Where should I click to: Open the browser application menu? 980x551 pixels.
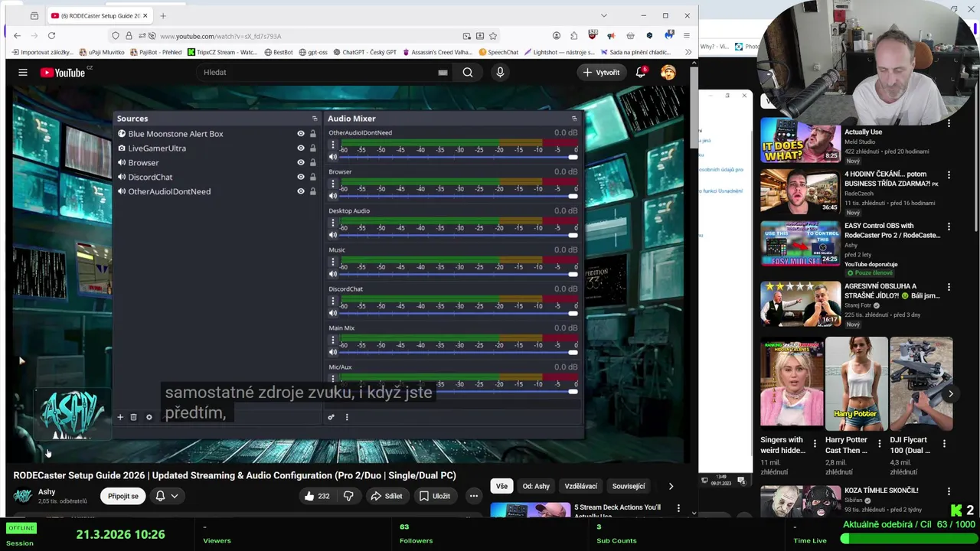[687, 35]
